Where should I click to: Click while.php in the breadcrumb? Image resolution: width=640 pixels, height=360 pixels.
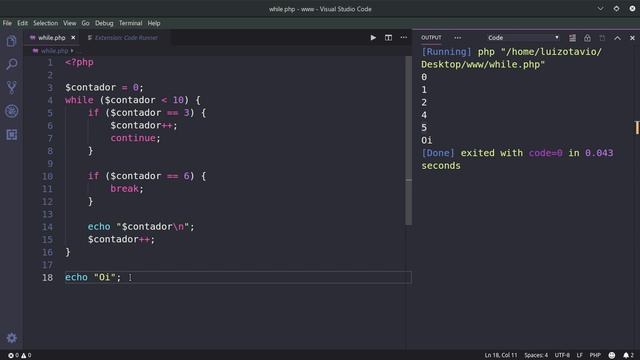[54, 51]
